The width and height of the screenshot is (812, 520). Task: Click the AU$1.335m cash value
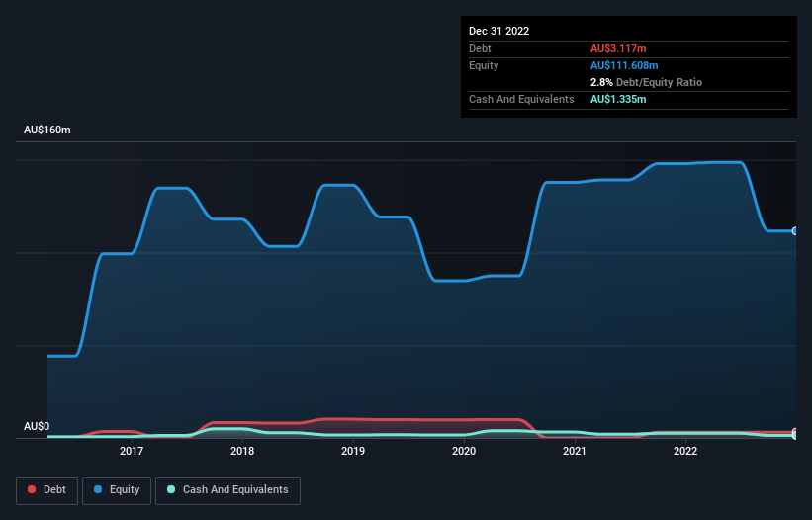point(618,99)
